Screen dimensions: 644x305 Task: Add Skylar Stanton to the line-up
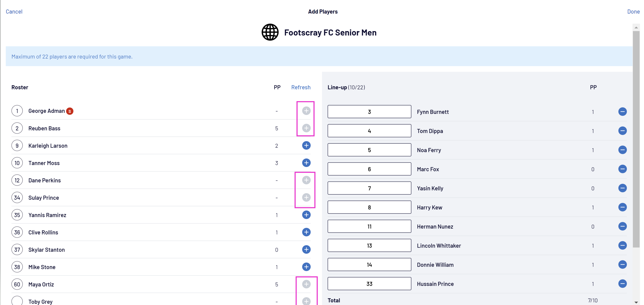click(x=306, y=249)
